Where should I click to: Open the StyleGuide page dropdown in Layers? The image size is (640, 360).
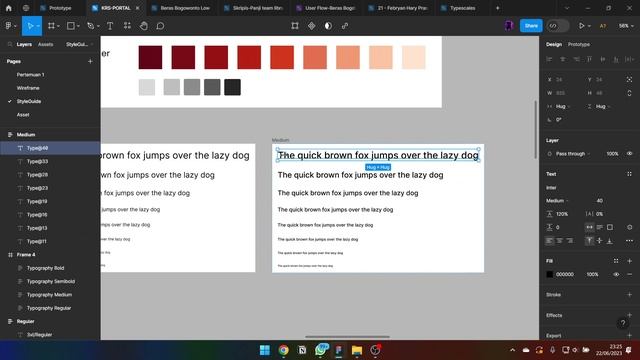pyautogui.click(x=79, y=44)
